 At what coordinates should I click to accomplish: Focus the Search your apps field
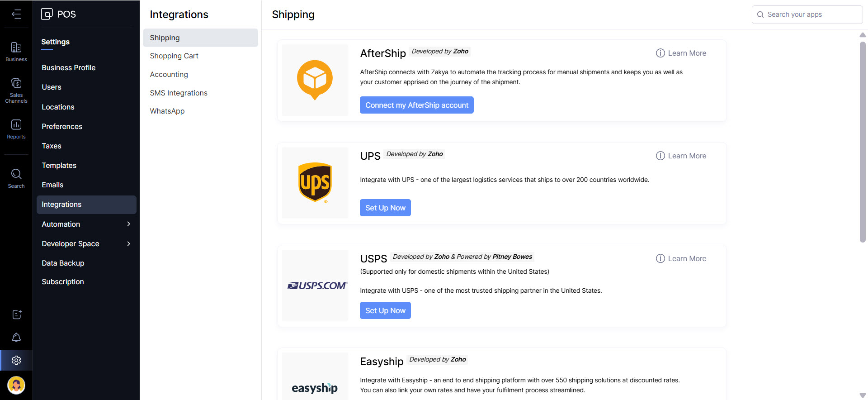pos(811,14)
